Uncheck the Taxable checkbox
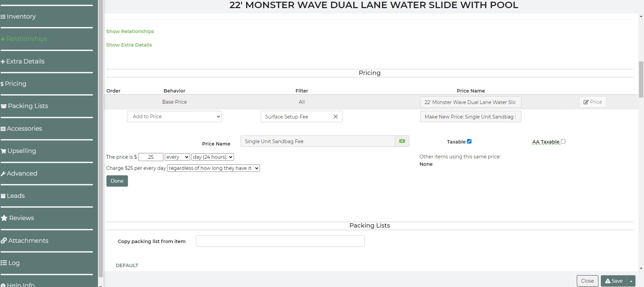The image size is (644, 287). pos(469,141)
